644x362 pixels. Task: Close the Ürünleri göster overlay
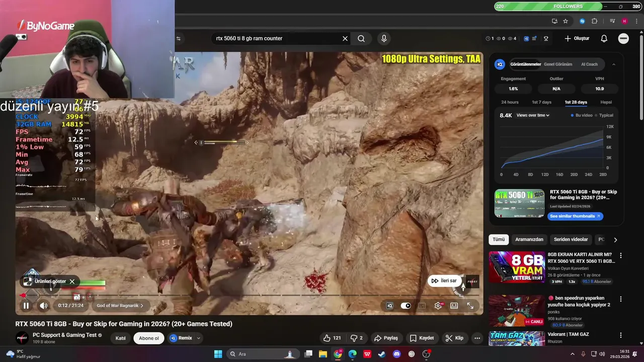pyautogui.click(x=72, y=282)
